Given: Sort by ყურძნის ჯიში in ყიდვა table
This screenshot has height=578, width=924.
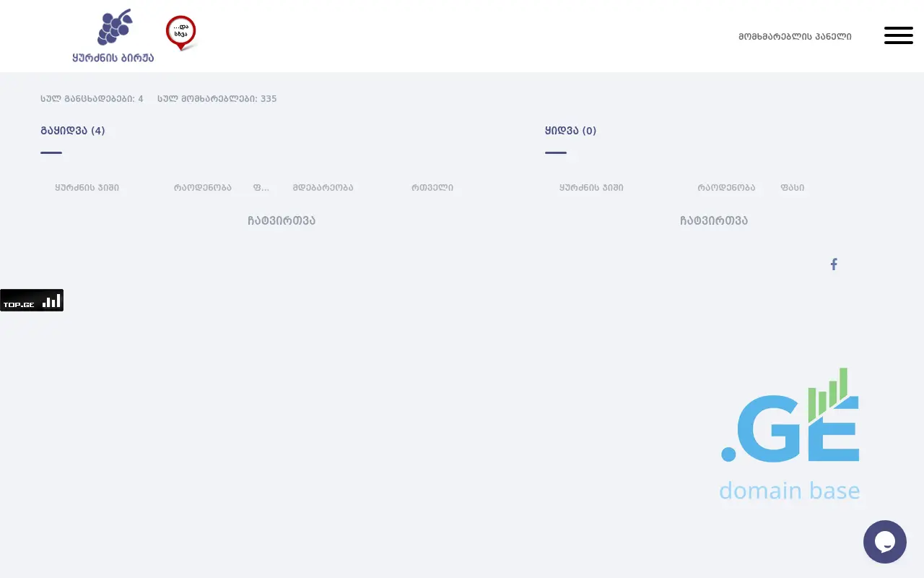Looking at the screenshot, I should [591, 188].
